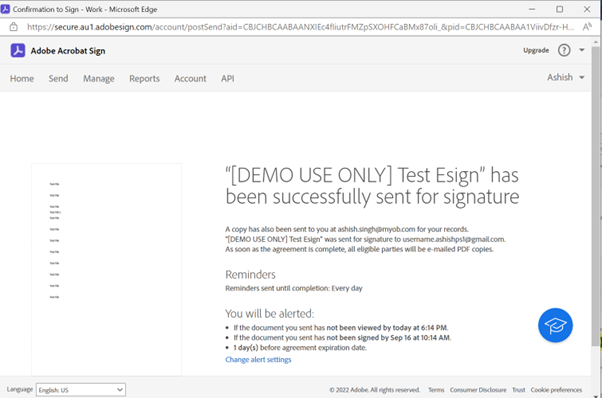The width and height of the screenshot is (602, 398).
Task: Click the 'not been viewed by today' alert line
Action: pos(341,328)
